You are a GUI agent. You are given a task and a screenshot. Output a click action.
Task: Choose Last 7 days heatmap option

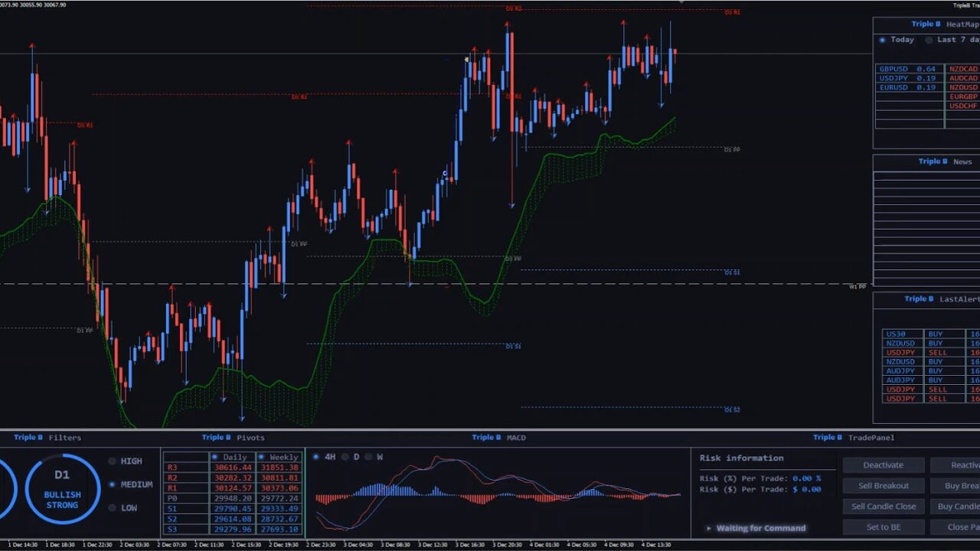click(x=929, y=40)
